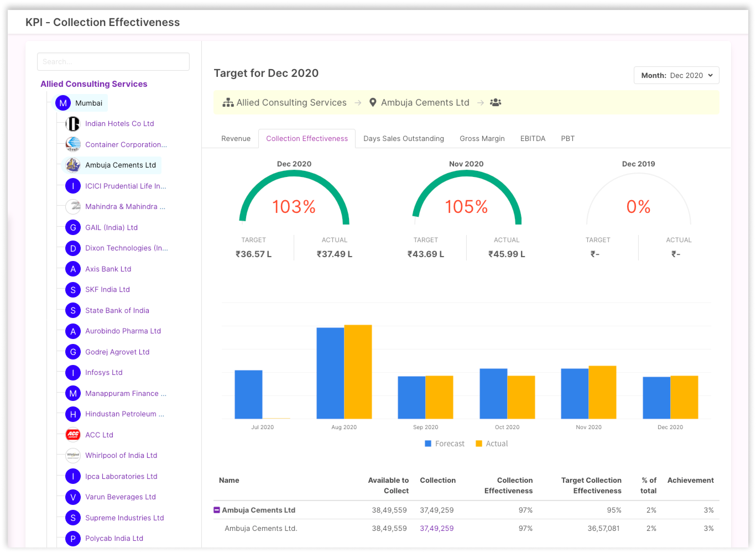Click the Indian Hotels Co logo icon

click(73, 124)
